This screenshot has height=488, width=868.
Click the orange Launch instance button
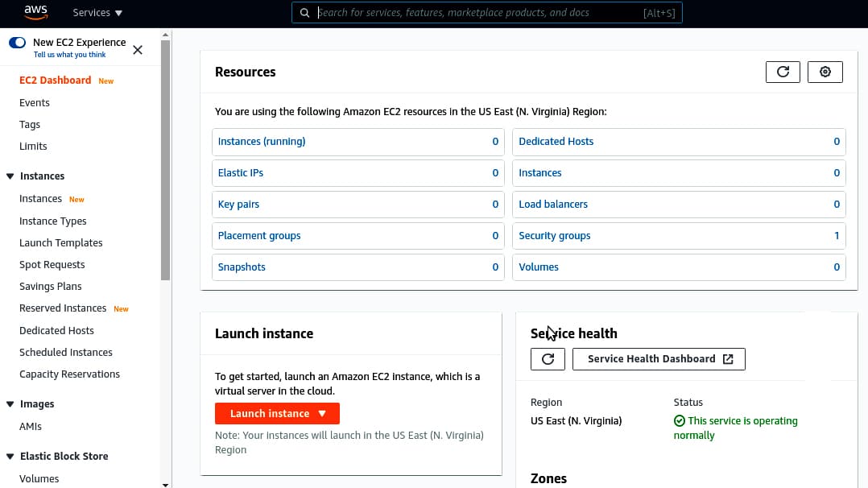tap(277, 413)
